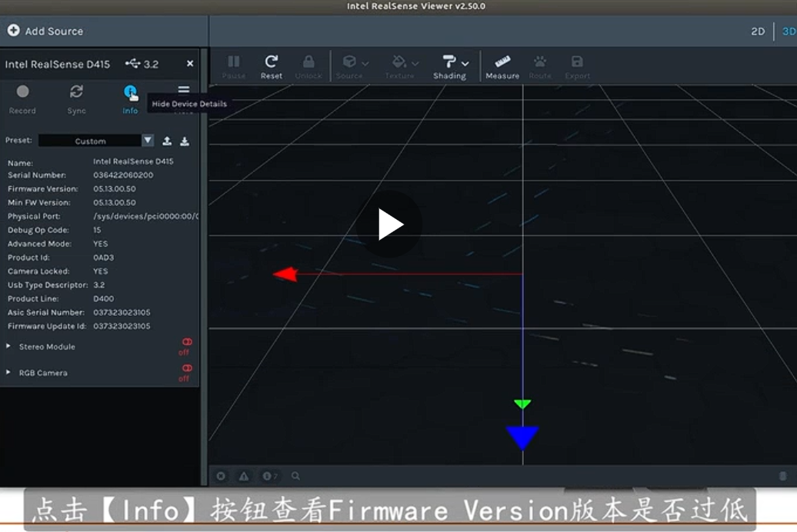Click the Product Line value D400
This screenshot has height=532, width=797.
(104, 299)
